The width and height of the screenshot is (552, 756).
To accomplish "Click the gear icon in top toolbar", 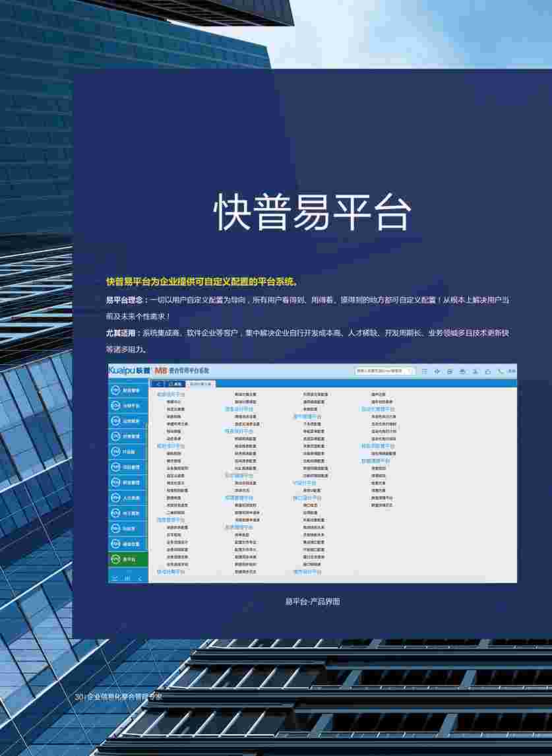I will pos(437,371).
